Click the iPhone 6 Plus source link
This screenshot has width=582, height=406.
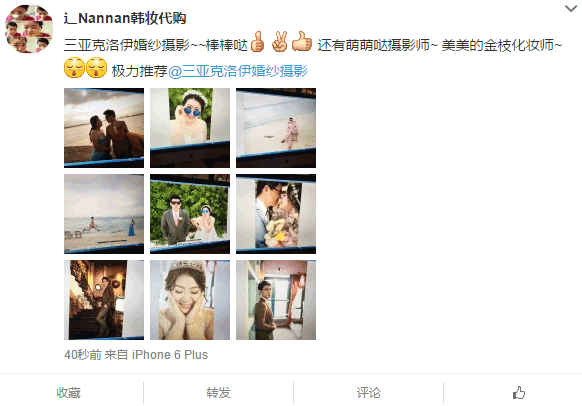[x=170, y=354]
